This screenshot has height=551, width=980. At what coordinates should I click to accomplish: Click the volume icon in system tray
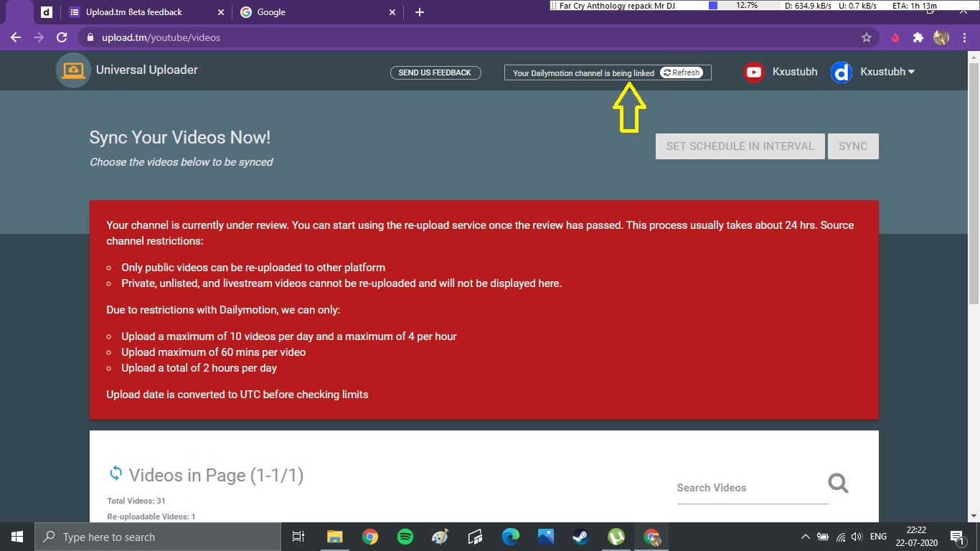point(857,537)
